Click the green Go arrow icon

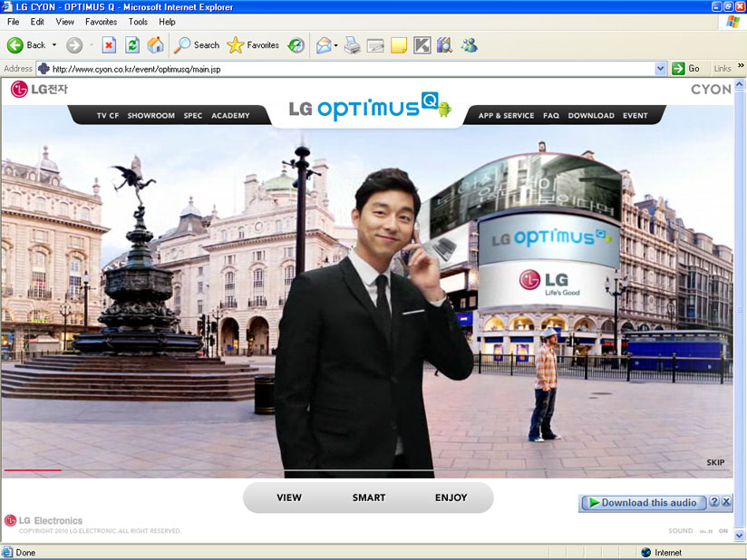coord(678,69)
